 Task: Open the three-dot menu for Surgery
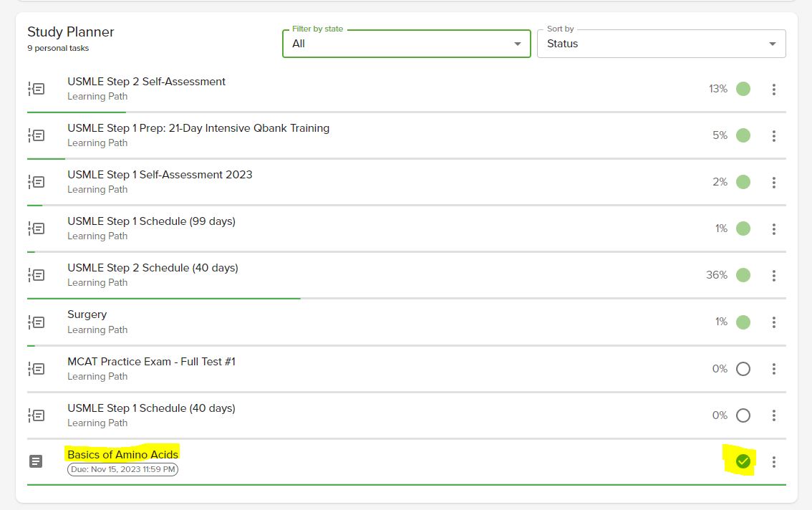774,322
